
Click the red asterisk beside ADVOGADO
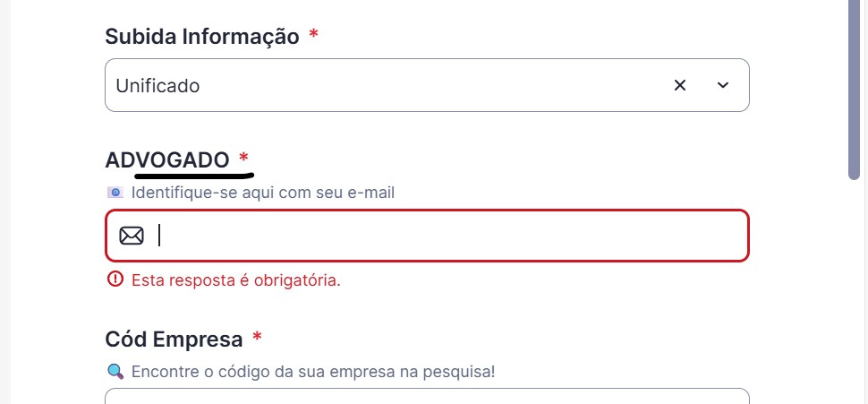[243, 159]
